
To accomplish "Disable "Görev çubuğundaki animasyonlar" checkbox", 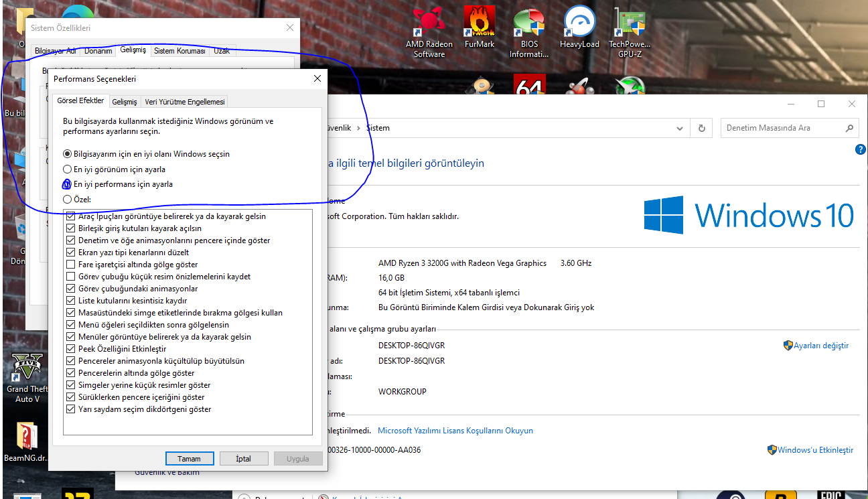I will pyautogui.click(x=71, y=289).
